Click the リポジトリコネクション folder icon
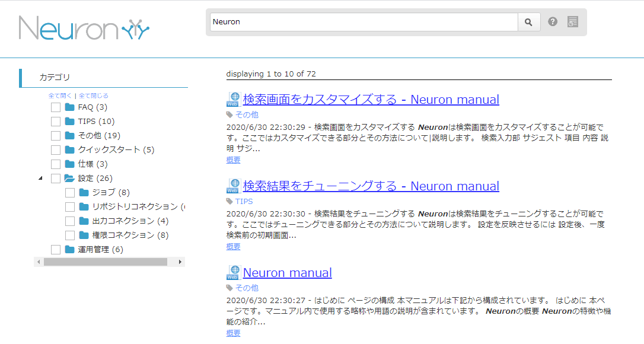Screen dimensions: 644x344 [x=84, y=207]
